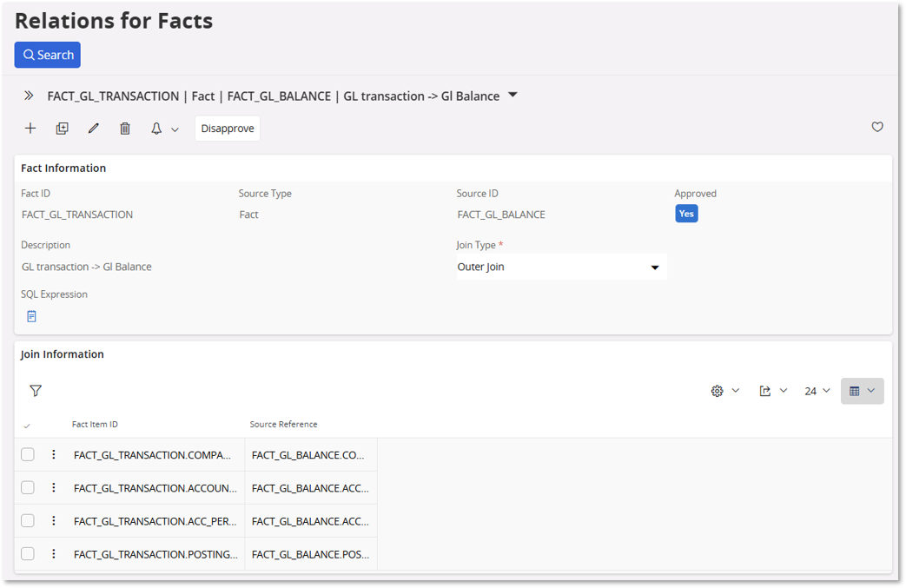Open the 24 rows-per-page dropdown
Image resolution: width=906 pixels, height=588 pixels.
[817, 391]
